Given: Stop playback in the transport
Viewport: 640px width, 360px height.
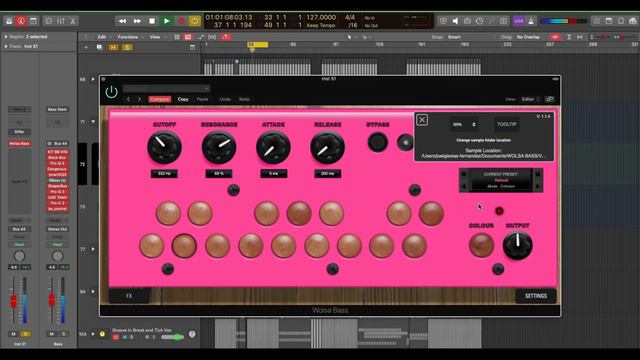Looking at the screenshot, I should (152, 21).
